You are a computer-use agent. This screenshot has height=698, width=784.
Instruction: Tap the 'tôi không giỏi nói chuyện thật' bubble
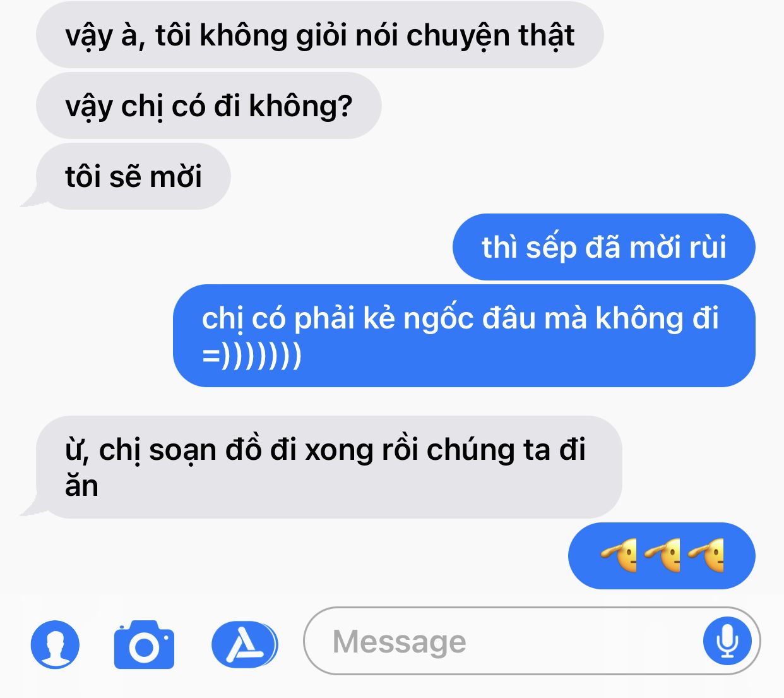point(320,35)
